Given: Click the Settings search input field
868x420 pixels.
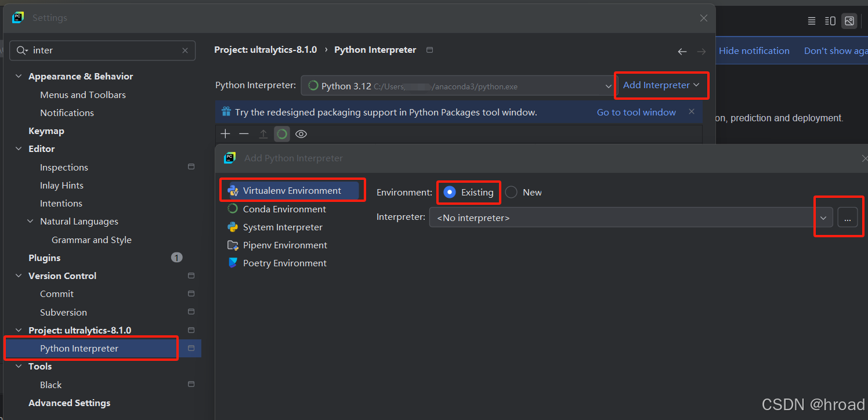Looking at the screenshot, I should click(103, 50).
